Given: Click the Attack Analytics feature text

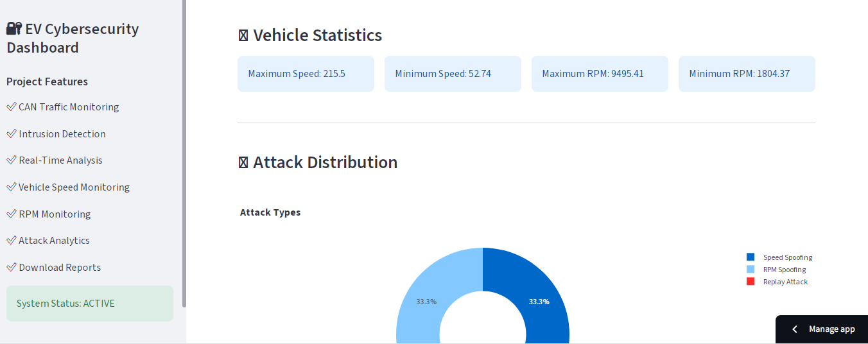Looking at the screenshot, I should (x=54, y=241).
